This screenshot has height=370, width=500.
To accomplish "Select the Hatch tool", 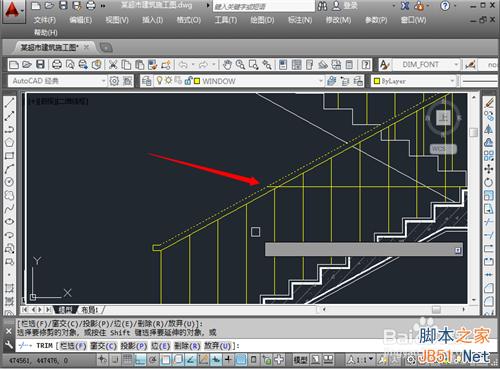I will tap(9, 288).
